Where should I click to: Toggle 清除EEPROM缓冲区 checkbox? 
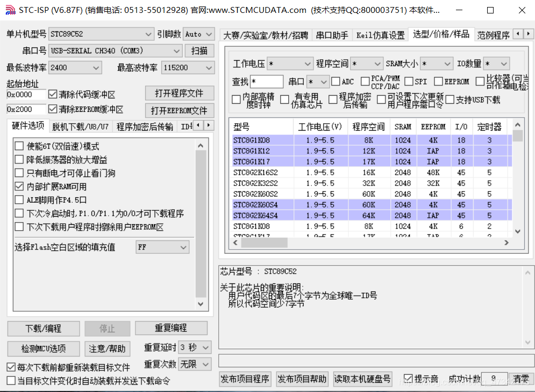pyautogui.click(x=52, y=109)
